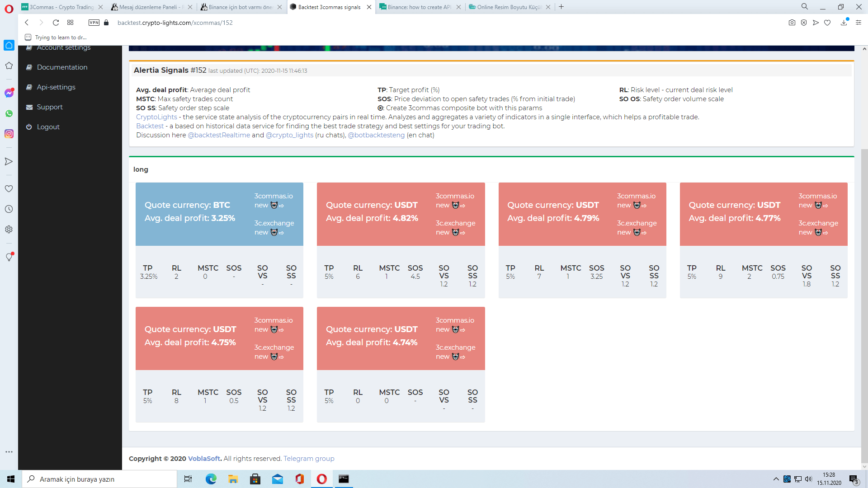Screen dimensions: 868x488
Task: Open Microsoft Edge from taskbar
Action: pos(211,479)
